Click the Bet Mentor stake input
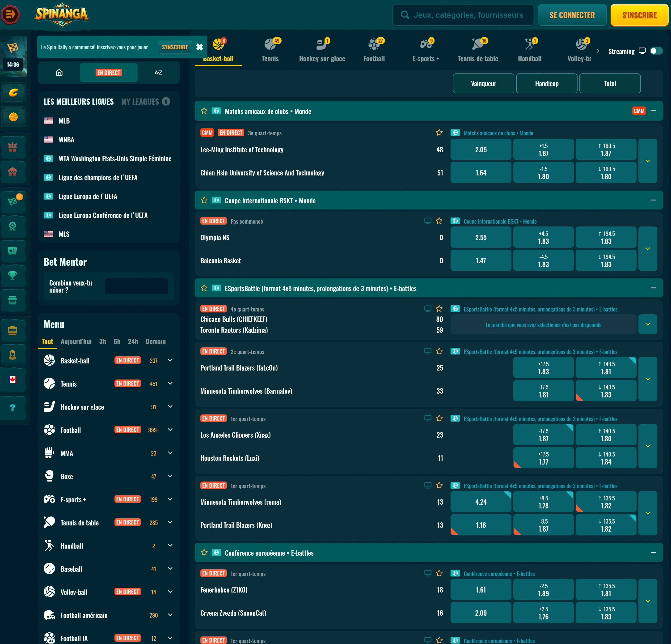Viewport: 671px width, 644px height. tap(136, 286)
